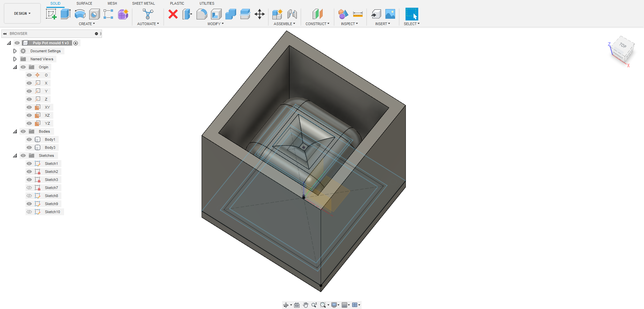Open the DESIGN workspace dropdown
Viewport: 644px width, 309px height.
(x=22, y=13)
